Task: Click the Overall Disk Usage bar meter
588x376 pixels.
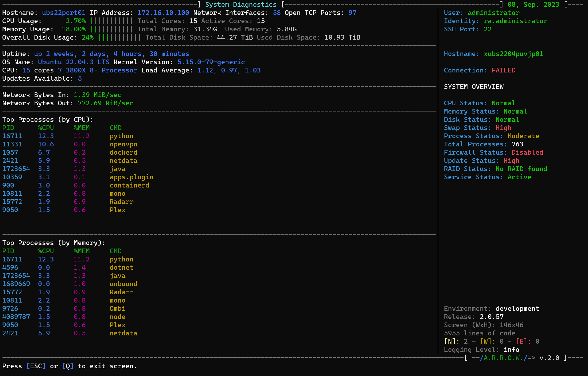Action: tap(120, 37)
